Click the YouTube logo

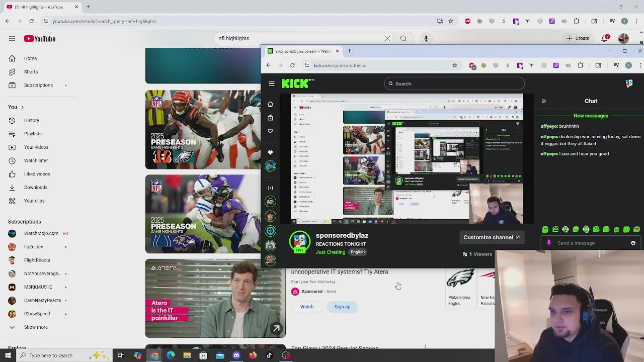pyautogui.click(x=39, y=39)
